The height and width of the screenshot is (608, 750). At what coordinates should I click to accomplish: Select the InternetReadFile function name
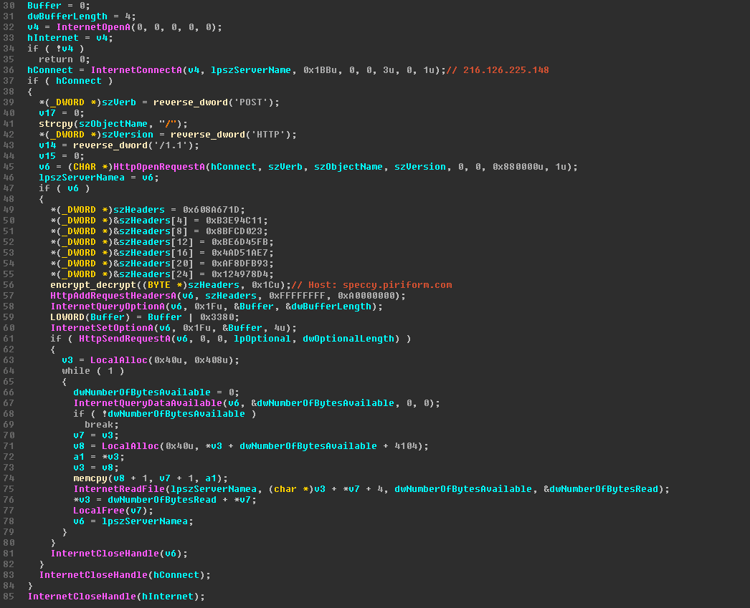pos(119,489)
